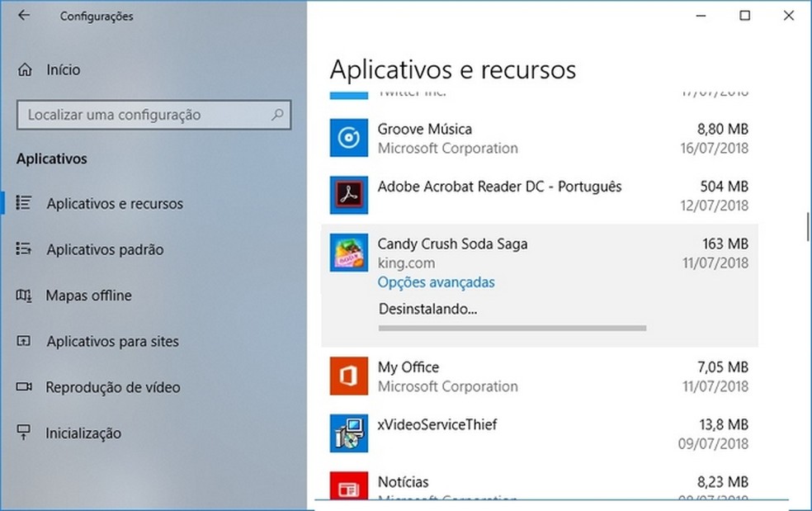Click the search magnifier icon

[x=278, y=115]
